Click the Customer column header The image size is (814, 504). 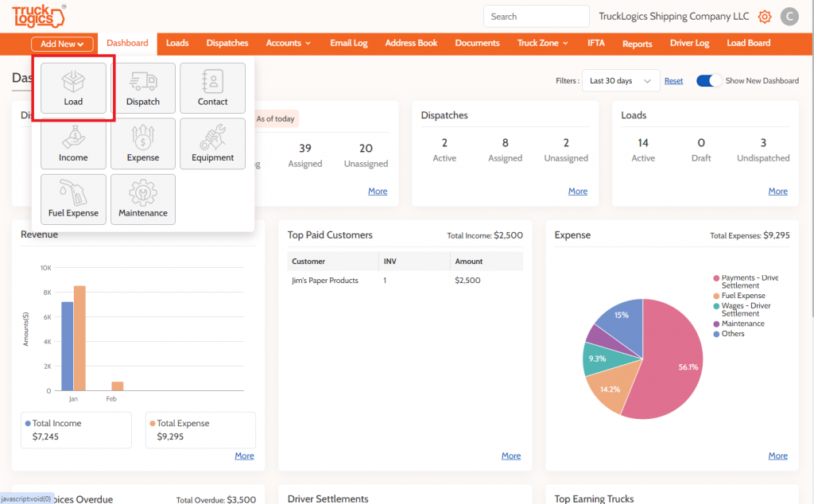coord(333,262)
